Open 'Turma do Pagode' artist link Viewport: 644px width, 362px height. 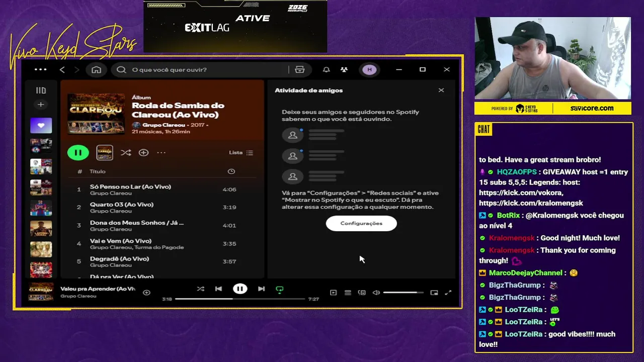(x=159, y=247)
